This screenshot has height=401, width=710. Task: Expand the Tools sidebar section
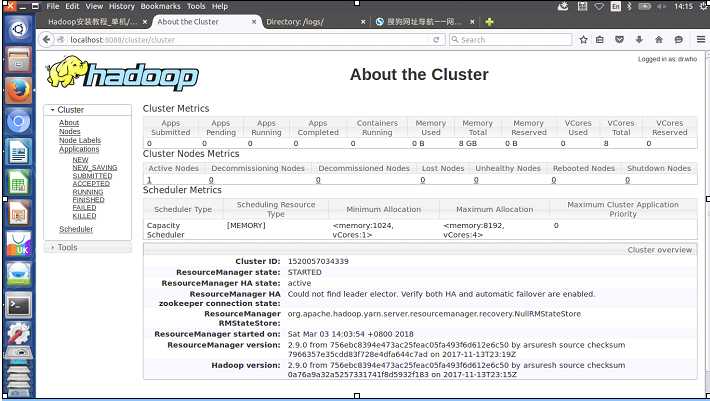click(88, 248)
